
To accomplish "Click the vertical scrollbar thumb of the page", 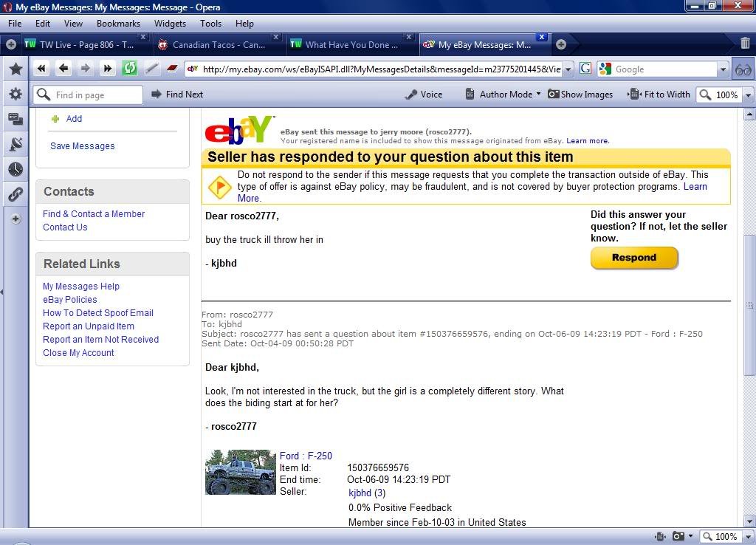I will [749, 304].
